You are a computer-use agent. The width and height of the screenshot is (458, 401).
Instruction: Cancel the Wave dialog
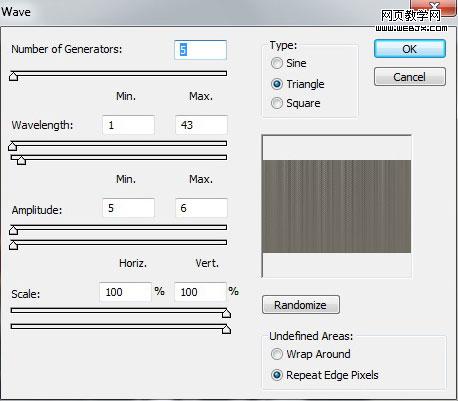pyautogui.click(x=410, y=77)
